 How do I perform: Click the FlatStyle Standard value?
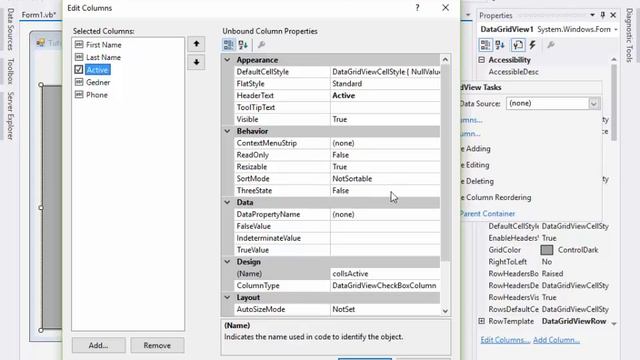(385, 84)
